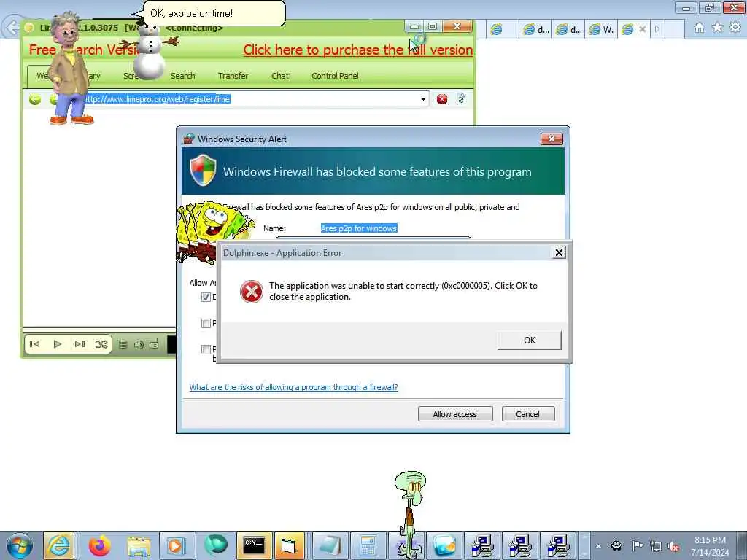The width and height of the screenshot is (747, 560).
Task: Open Firefox from the taskbar
Action: point(99,545)
